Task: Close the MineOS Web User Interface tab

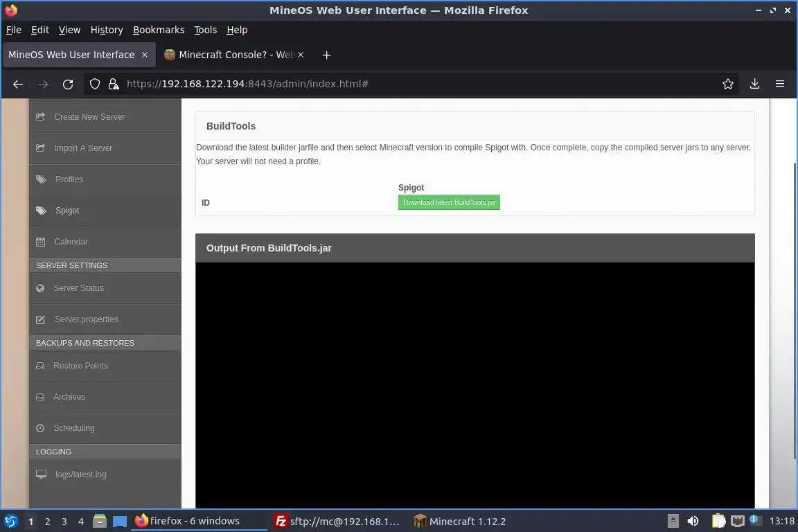Action: 145,55
